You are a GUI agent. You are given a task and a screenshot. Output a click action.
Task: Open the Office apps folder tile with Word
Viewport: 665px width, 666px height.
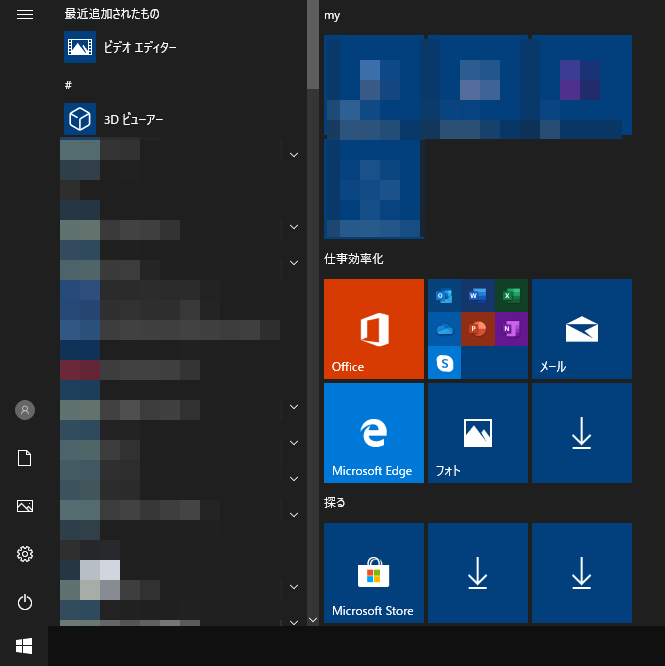coord(477,328)
